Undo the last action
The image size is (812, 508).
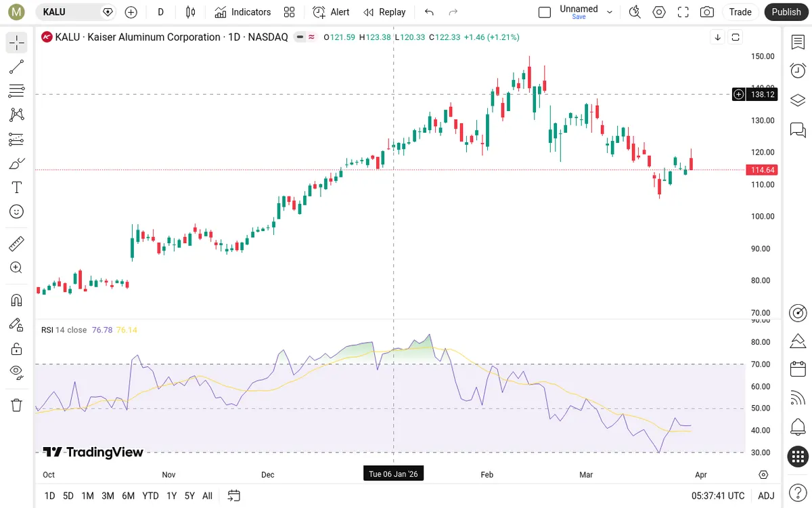[x=429, y=12]
